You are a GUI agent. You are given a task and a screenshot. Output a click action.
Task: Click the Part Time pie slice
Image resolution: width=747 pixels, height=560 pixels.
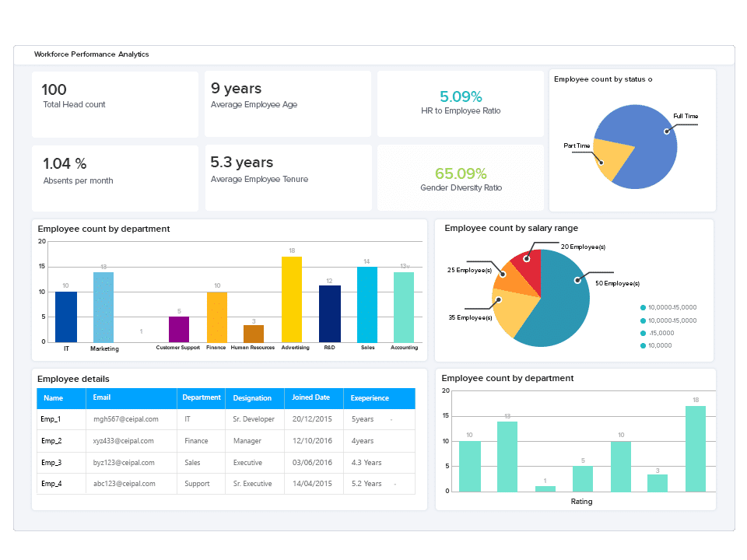[612, 159]
